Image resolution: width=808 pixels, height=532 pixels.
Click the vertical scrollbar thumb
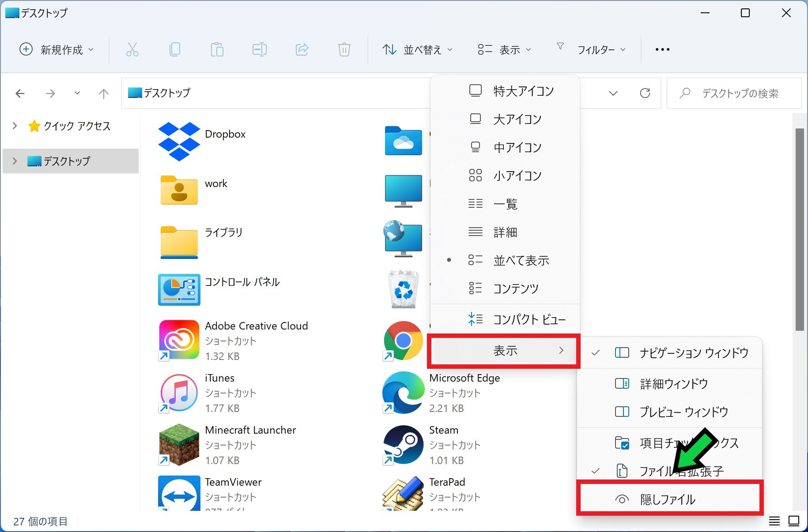[800, 229]
